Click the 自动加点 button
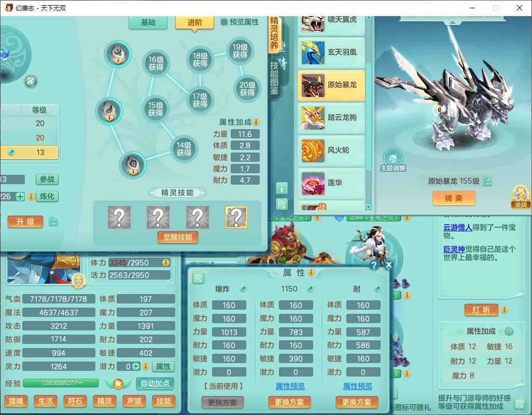Screen dimensions: 532x415 (x=155, y=383)
